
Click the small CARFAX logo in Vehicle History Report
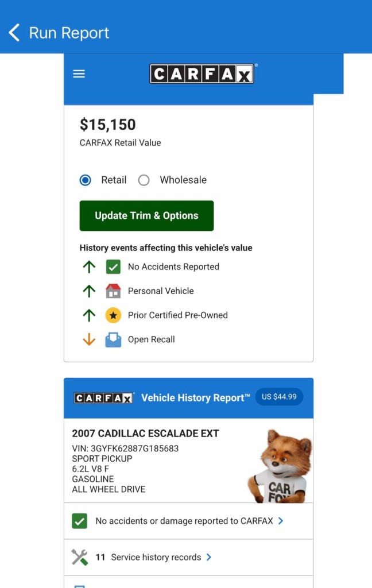104,398
